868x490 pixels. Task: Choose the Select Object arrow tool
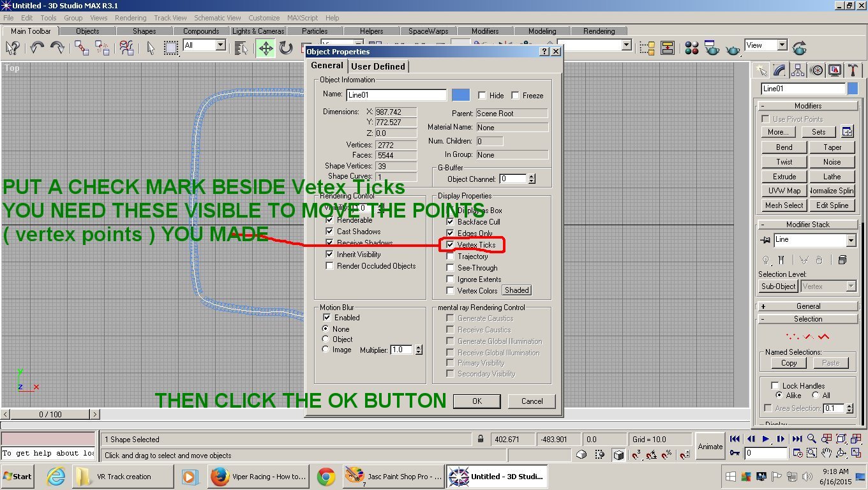click(151, 48)
